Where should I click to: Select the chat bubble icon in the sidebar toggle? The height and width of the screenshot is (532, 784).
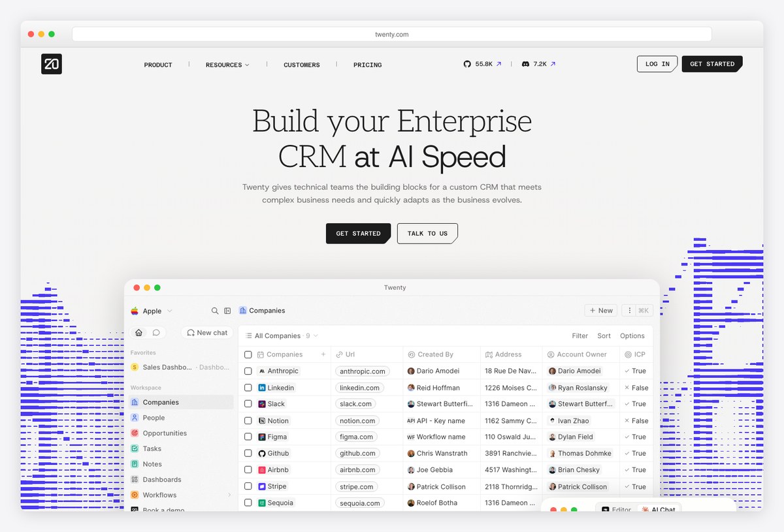point(156,332)
